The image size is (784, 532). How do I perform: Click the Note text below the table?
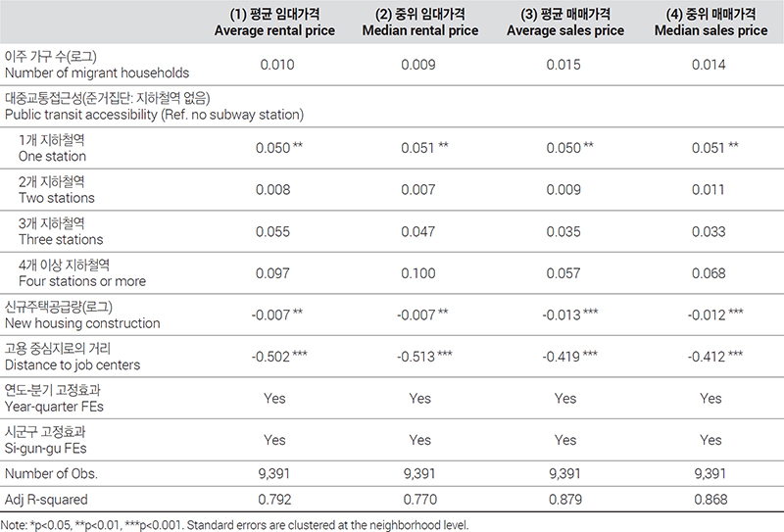[x=234, y=525]
